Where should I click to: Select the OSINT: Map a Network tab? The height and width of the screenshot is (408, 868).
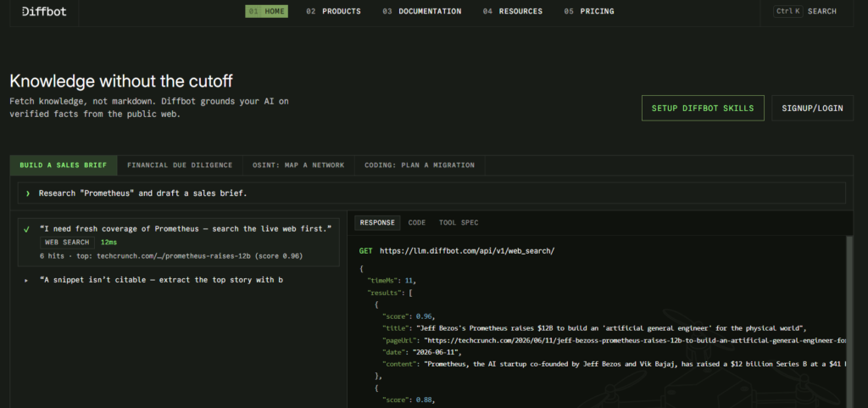299,165
